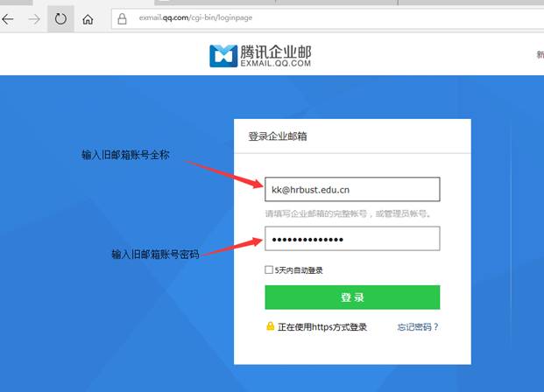Click the Tencent Exmail logo
Viewport: 544px width, 392px height.
[x=260, y=55]
